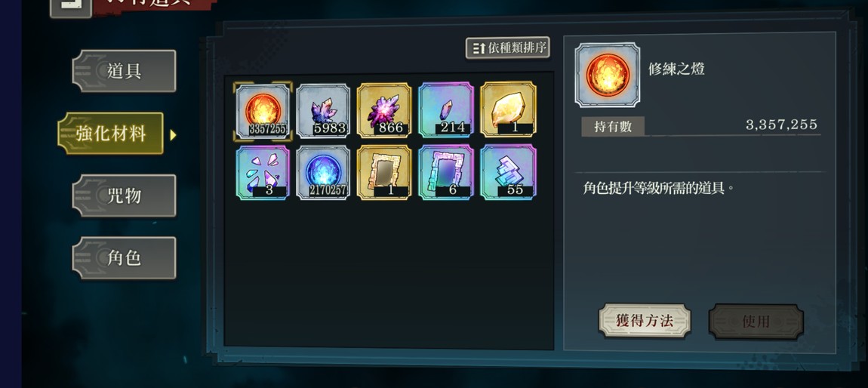The width and height of the screenshot is (868, 388).
Task: Click the 持有數 quantity row
Action: coord(701,125)
